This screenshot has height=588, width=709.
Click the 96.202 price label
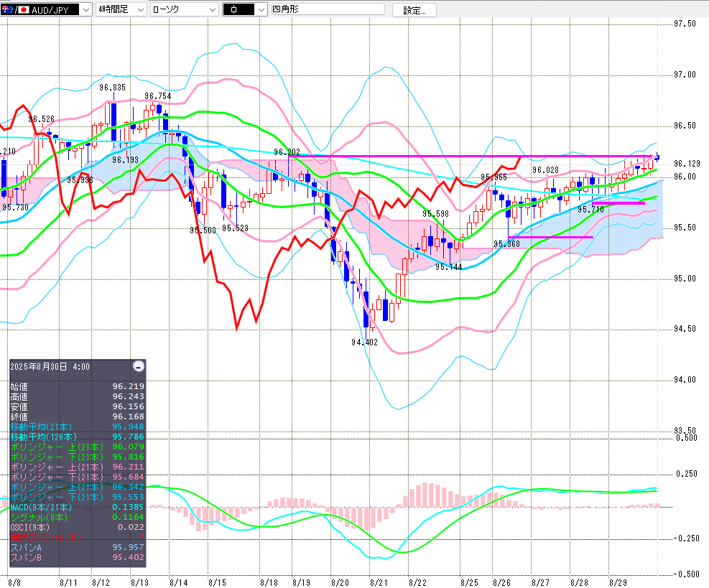tap(287, 152)
